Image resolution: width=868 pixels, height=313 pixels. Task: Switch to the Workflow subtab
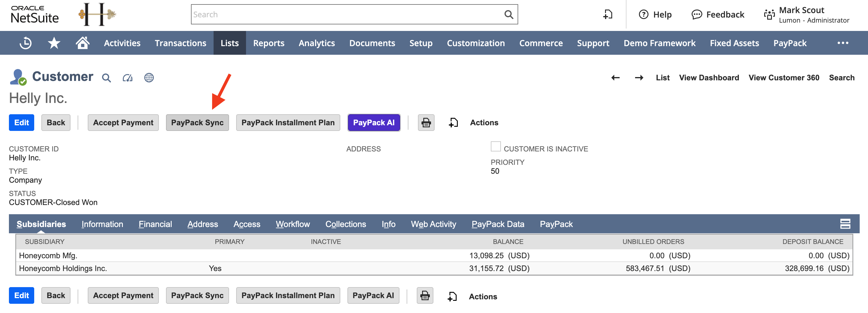pyautogui.click(x=292, y=224)
